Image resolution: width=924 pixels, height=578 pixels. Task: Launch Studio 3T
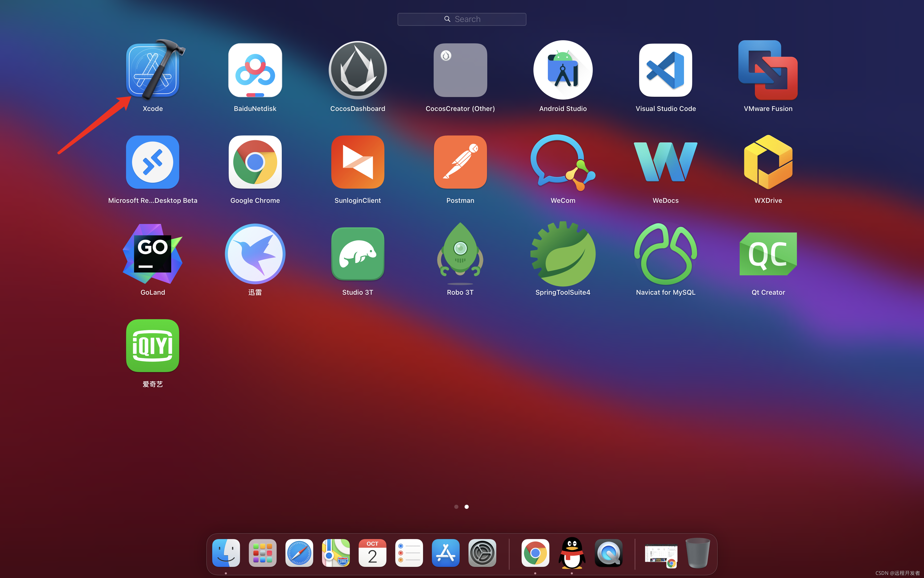click(358, 254)
